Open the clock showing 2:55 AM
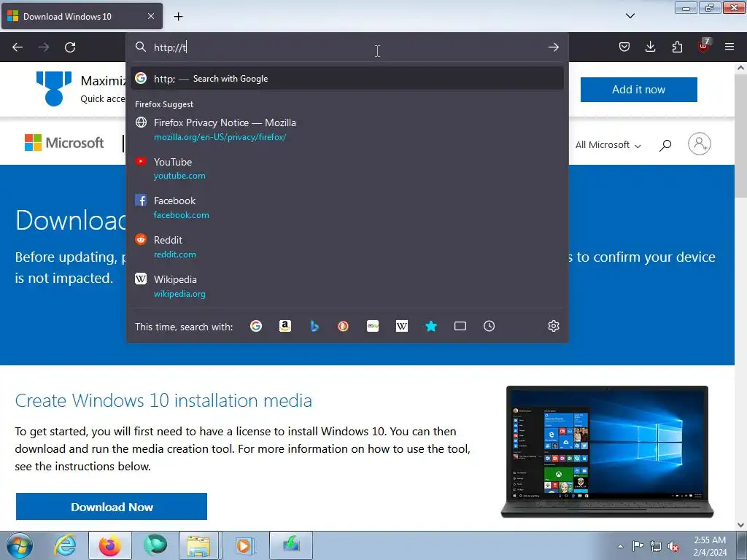Screen dimensions: 747x560 click(x=710, y=546)
